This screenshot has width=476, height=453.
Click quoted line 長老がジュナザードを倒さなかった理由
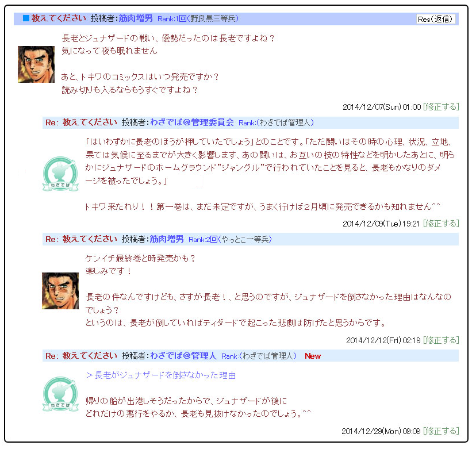click(161, 375)
